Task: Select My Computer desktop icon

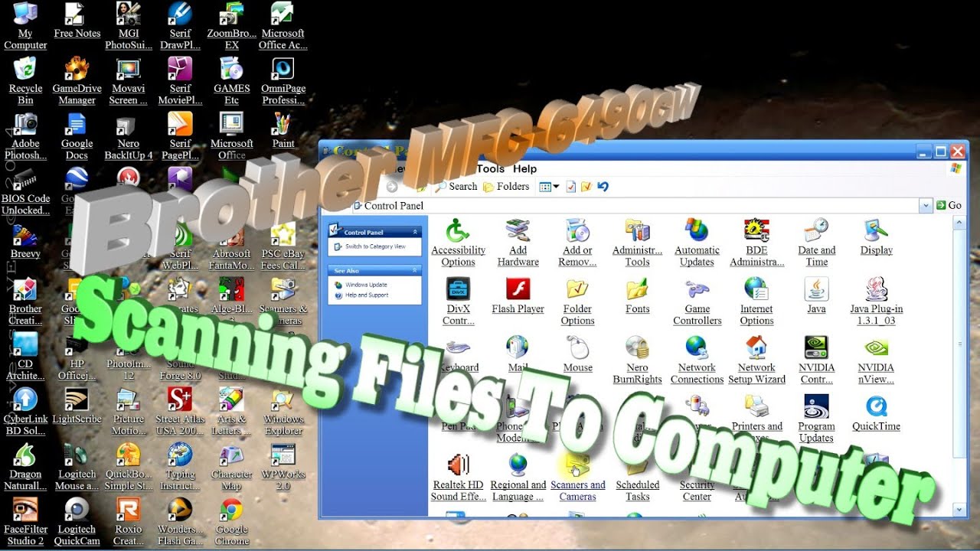Action: [25, 26]
